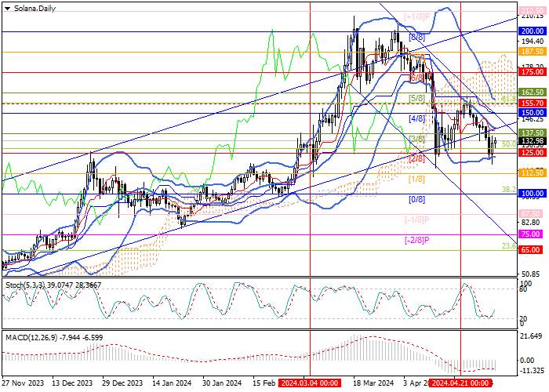This screenshot has width=549, height=392.
Task: Click the [+1/8]P Murrey level label
Action: click(x=416, y=16)
